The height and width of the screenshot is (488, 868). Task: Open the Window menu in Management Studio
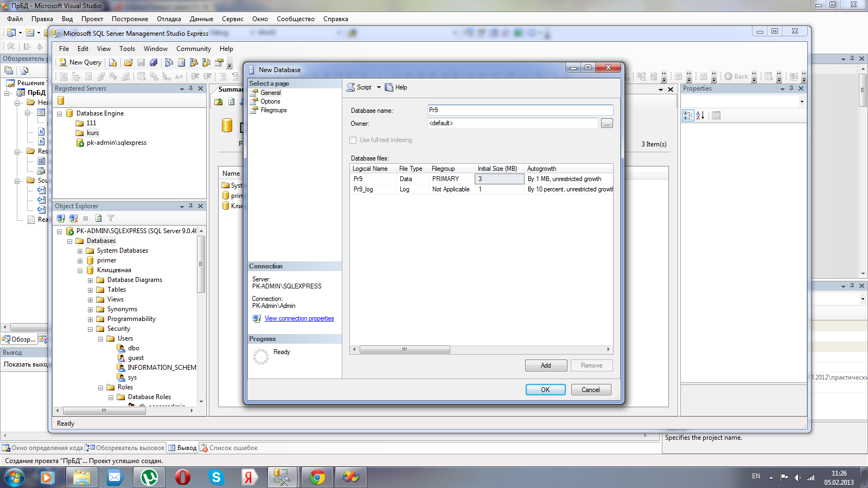[x=156, y=49]
